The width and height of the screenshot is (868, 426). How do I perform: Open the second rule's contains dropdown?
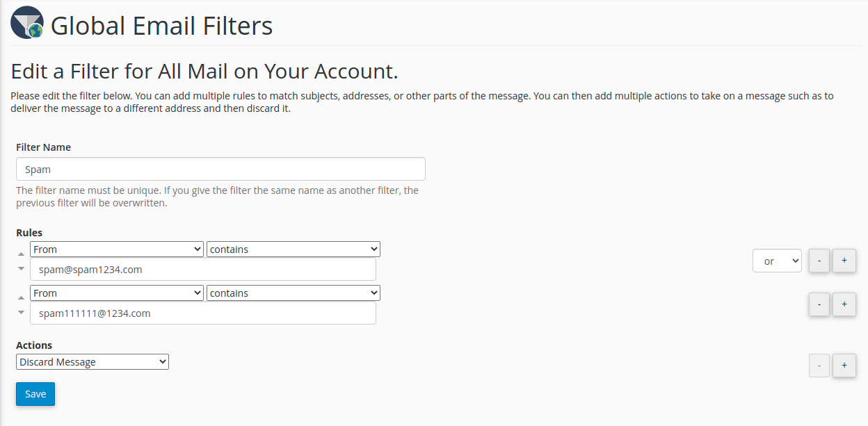(293, 293)
